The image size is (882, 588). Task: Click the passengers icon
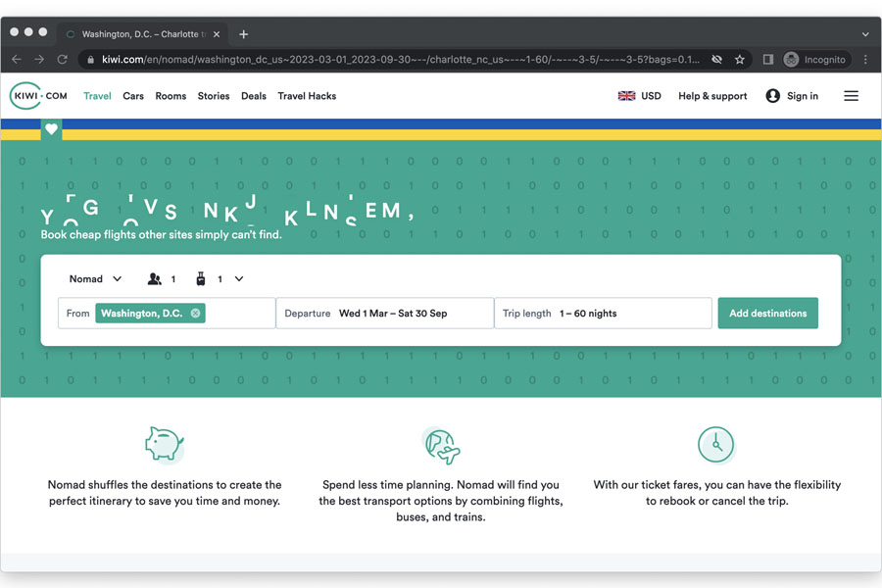pyautogui.click(x=154, y=279)
